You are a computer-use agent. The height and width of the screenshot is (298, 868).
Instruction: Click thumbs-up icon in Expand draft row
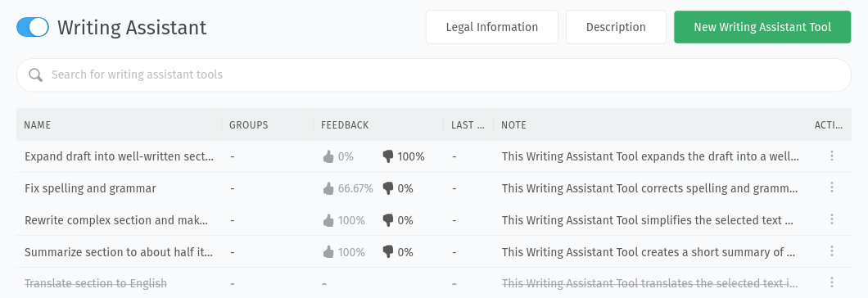[328, 156]
